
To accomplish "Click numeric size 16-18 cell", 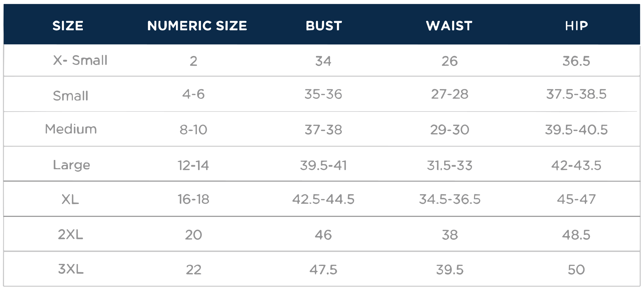I will tap(193, 199).
